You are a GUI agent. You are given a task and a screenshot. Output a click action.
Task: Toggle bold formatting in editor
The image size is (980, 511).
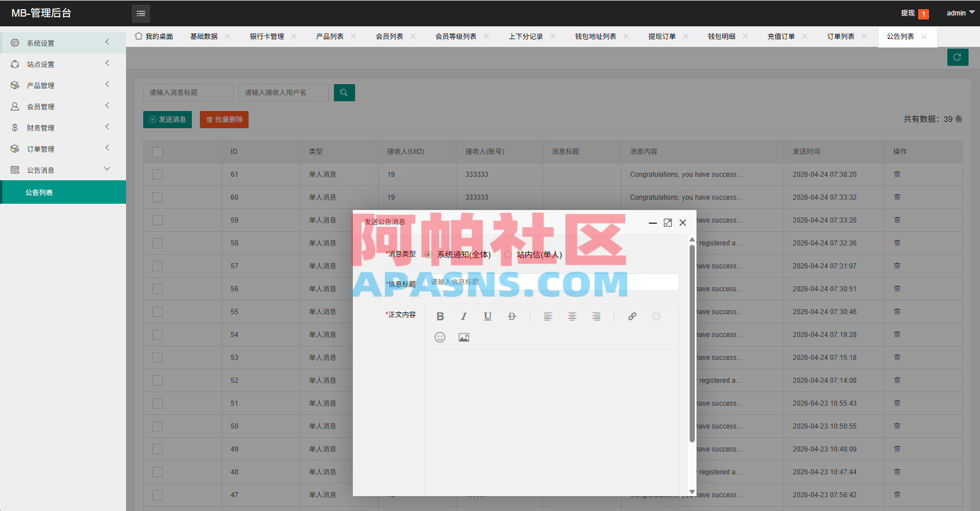coord(440,316)
